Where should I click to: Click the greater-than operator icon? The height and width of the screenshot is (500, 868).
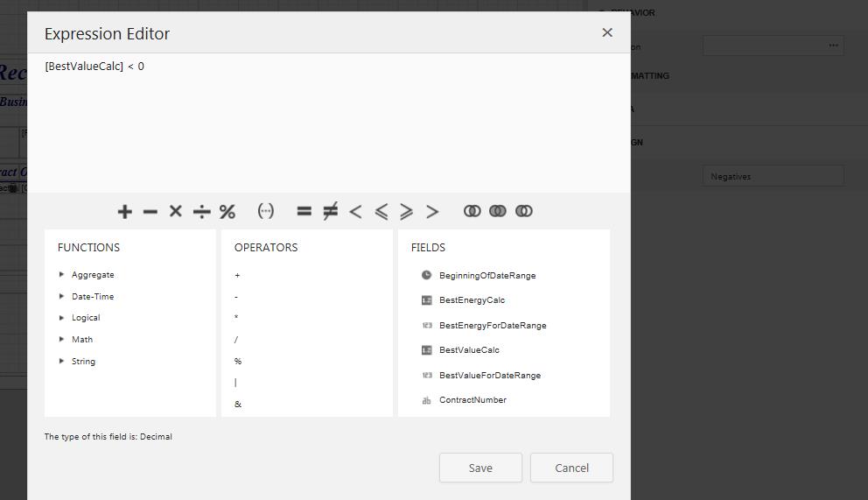pyautogui.click(x=432, y=211)
